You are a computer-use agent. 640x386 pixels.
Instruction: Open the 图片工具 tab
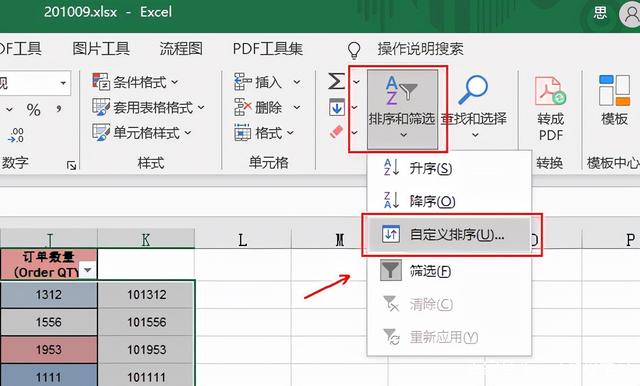click(x=101, y=49)
